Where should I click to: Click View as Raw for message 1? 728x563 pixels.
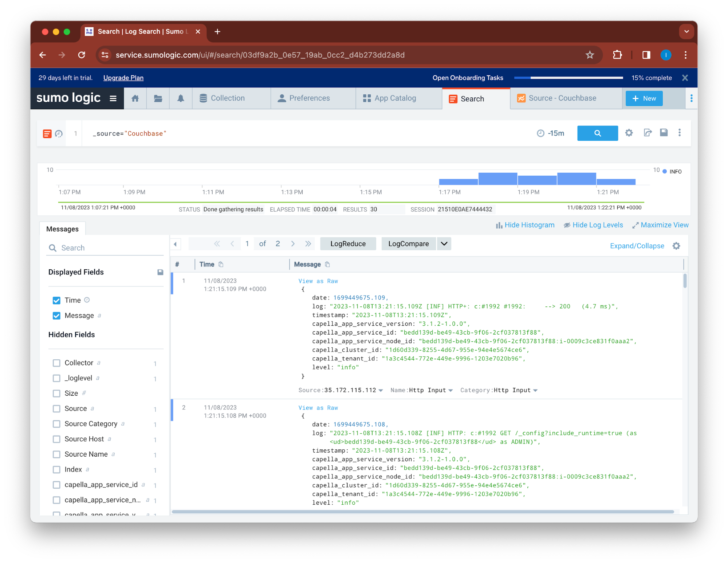[318, 281]
